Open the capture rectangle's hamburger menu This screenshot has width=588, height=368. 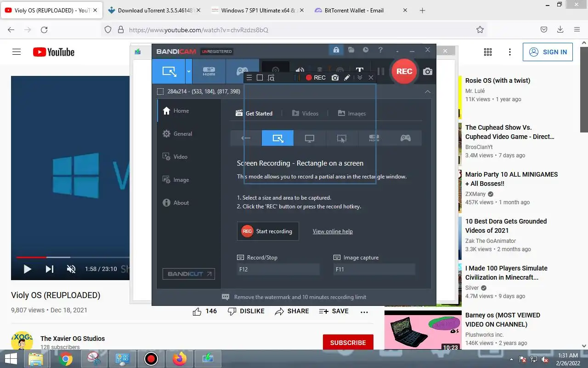coord(249,78)
